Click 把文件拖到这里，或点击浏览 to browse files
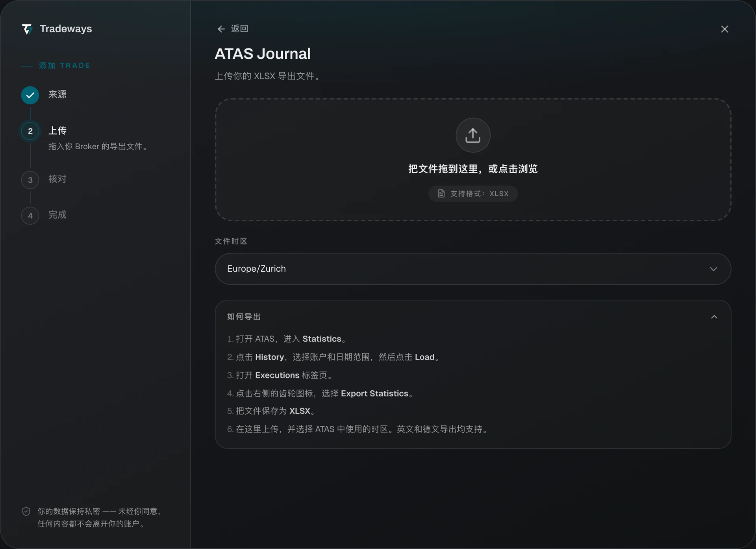The width and height of the screenshot is (756, 549). (473, 169)
